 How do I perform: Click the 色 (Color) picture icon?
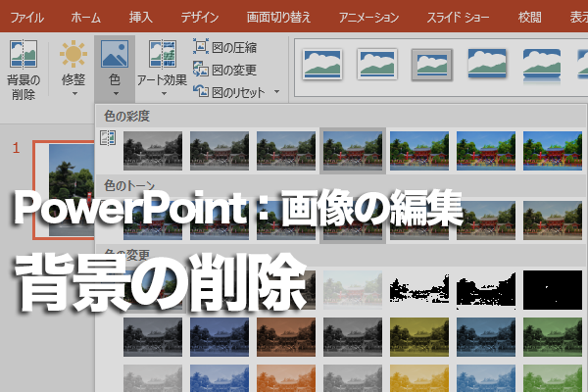coord(116,58)
